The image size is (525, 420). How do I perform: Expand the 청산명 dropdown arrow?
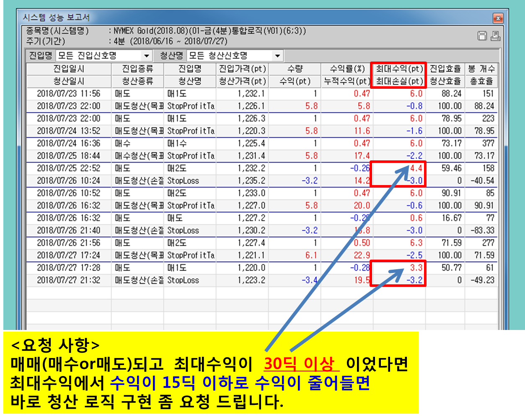tap(277, 56)
